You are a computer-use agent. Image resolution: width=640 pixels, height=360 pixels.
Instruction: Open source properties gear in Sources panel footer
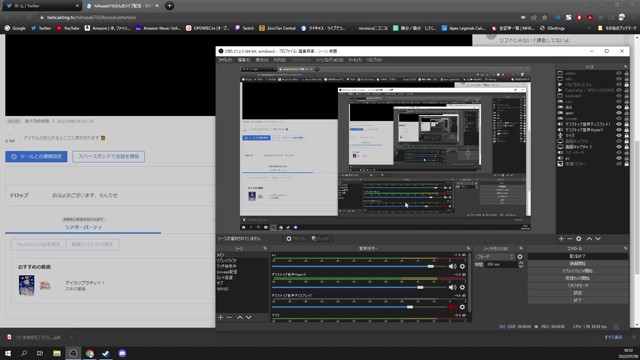(x=578, y=239)
